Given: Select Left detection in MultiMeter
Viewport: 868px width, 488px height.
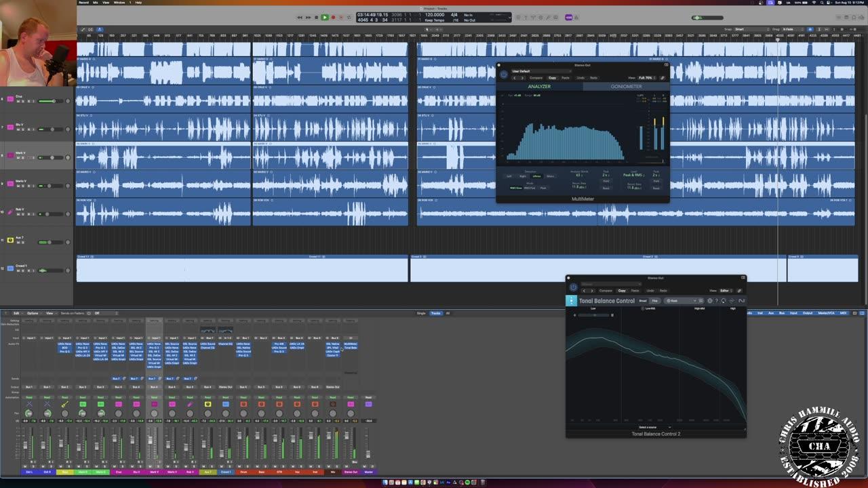Looking at the screenshot, I should [509, 176].
